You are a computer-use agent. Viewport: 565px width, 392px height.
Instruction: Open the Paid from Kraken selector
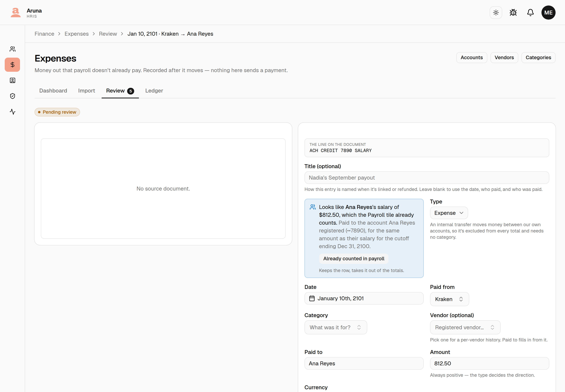tap(449, 299)
